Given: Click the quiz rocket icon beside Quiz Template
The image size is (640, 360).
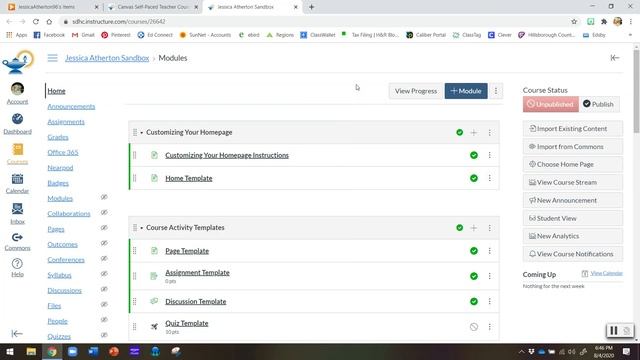Looking at the screenshot, I should 154,326.
